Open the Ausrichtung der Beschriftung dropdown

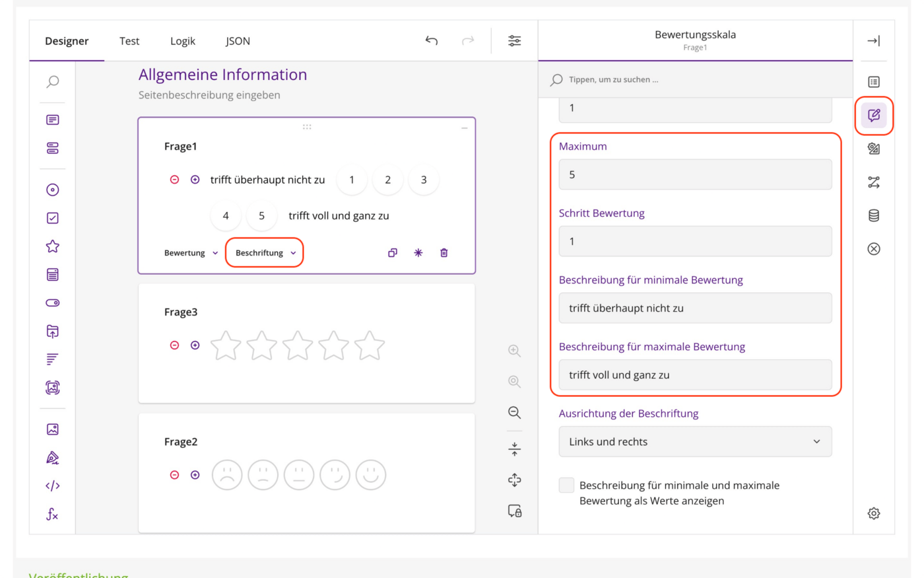[695, 441]
